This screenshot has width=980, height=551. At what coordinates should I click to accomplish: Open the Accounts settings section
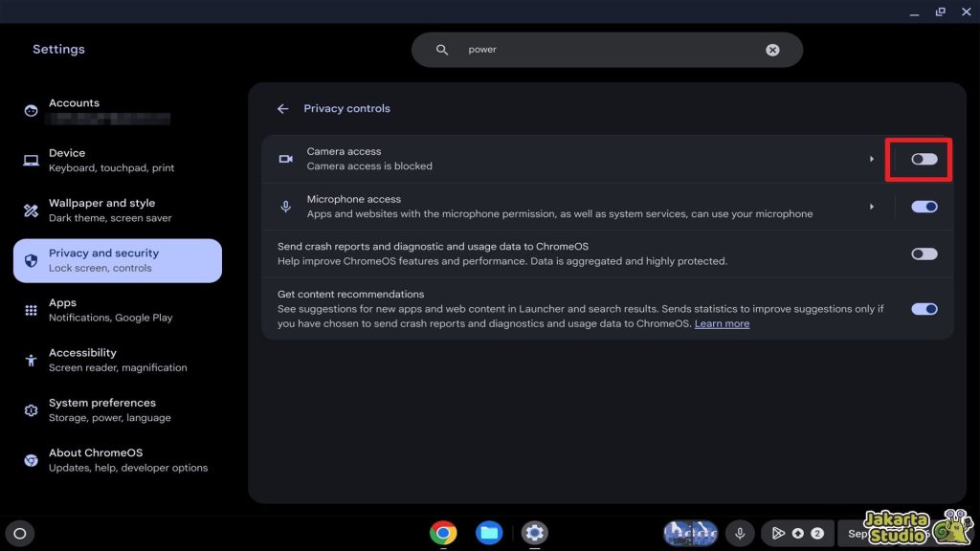click(74, 109)
